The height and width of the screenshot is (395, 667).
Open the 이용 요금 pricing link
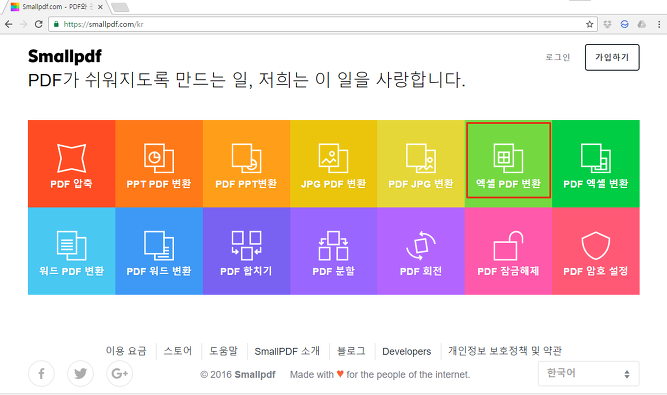[x=126, y=351]
